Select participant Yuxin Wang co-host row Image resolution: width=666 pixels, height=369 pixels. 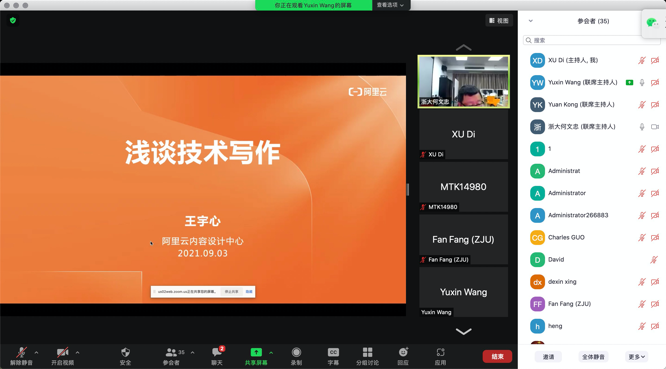click(592, 82)
